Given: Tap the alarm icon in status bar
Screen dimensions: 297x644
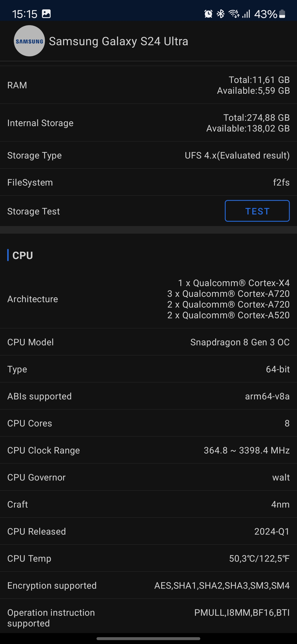Looking at the screenshot, I should tap(208, 14).
